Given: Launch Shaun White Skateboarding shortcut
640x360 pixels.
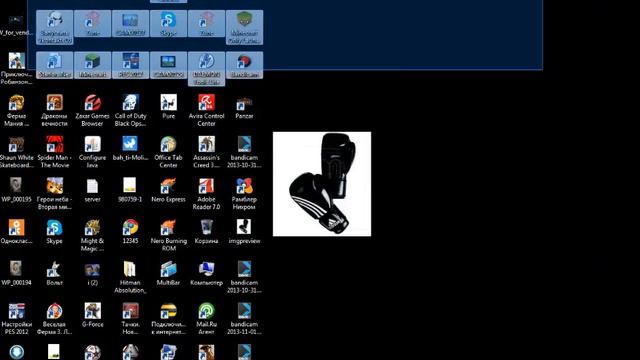Looking at the screenshot, I should click(16, 152).
